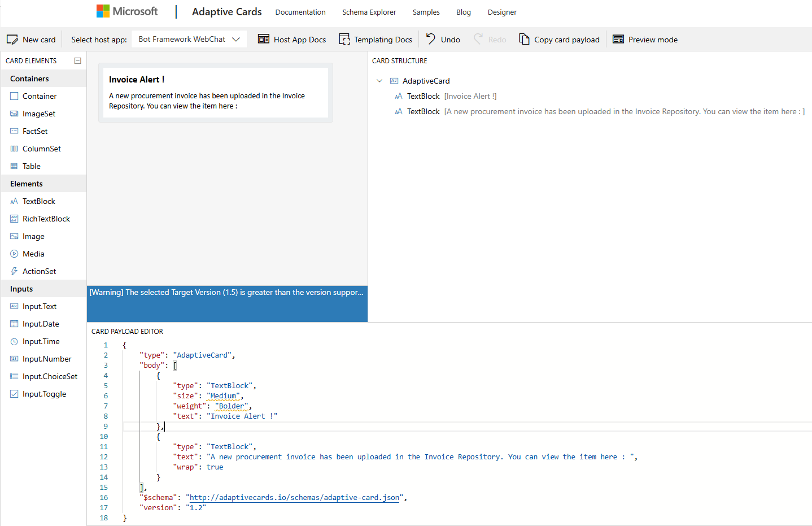Image resolution: width=812 pixels, height=526 pixels.
Task: Open the Samples nav item
Action: [426, 12]
